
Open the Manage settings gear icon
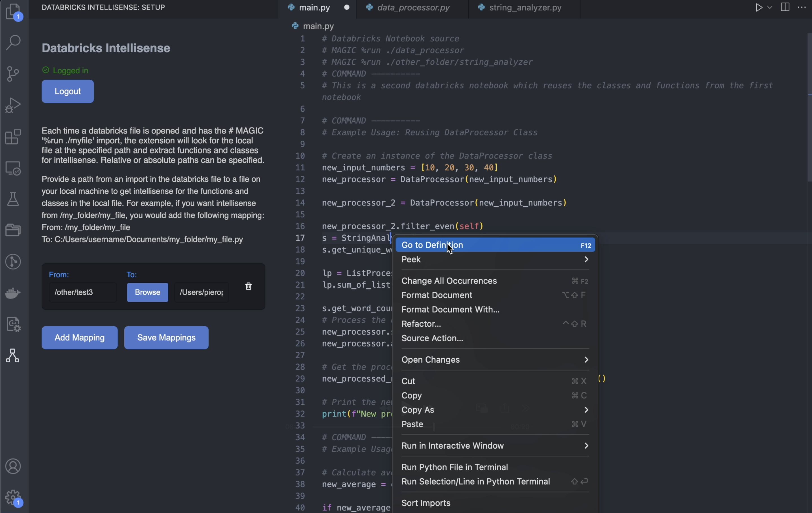pyautogui.click(x=14, y=498)
